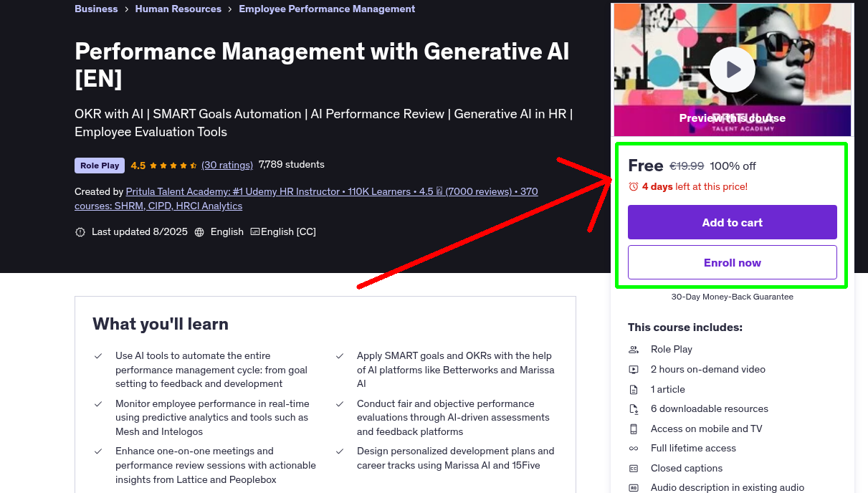Open the Human Resources breadcrumb
This screenshot has height=493, width=868.
click(178, 9)
